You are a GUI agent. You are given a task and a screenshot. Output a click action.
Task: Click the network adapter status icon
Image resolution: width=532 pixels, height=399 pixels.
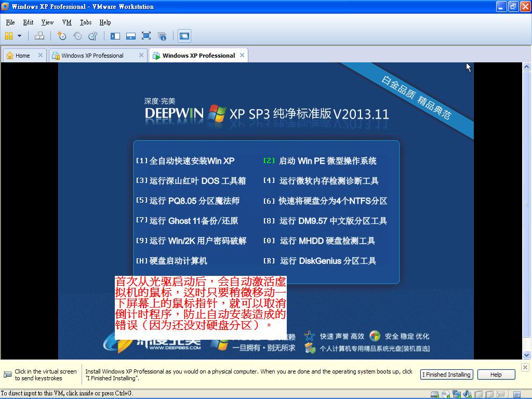457,394
